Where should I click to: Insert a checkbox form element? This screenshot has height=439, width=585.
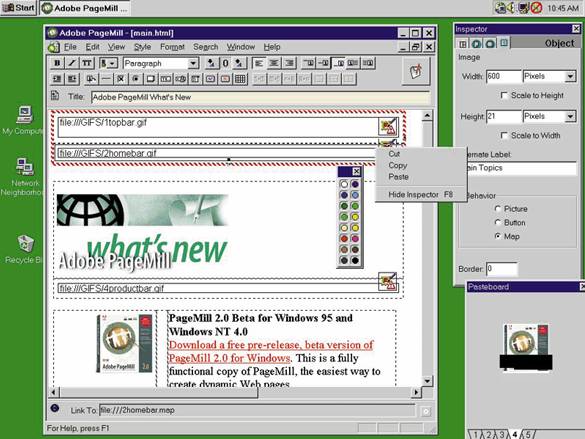tap(121, 79)
